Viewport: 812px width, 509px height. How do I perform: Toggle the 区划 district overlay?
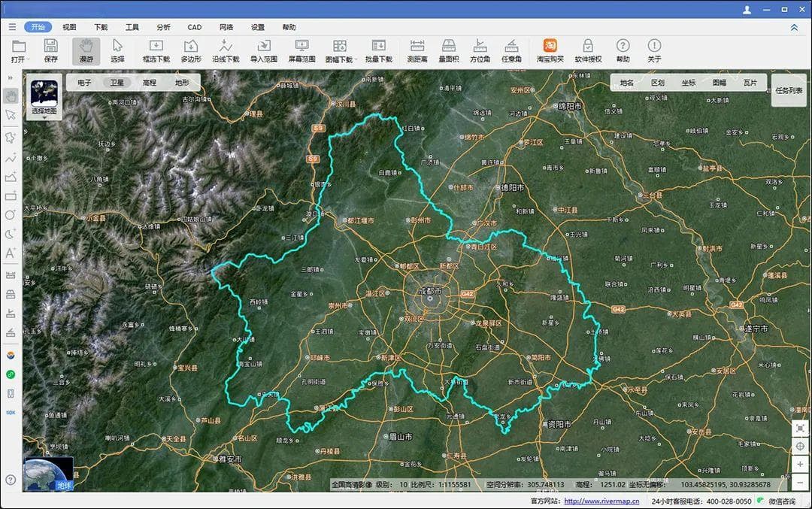point(658,83)
